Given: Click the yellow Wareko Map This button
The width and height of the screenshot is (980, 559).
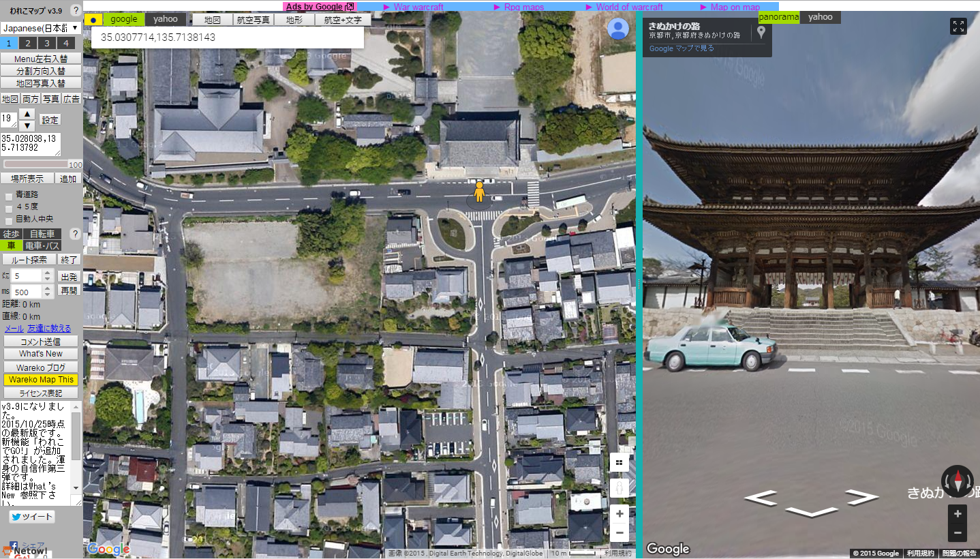Looking at the screenshot, I should click(41, 380).
